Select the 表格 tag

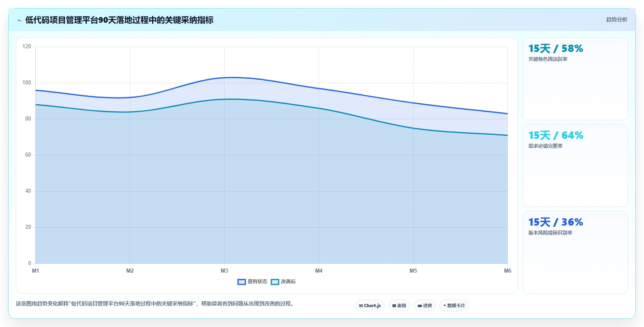pos(399,305)
